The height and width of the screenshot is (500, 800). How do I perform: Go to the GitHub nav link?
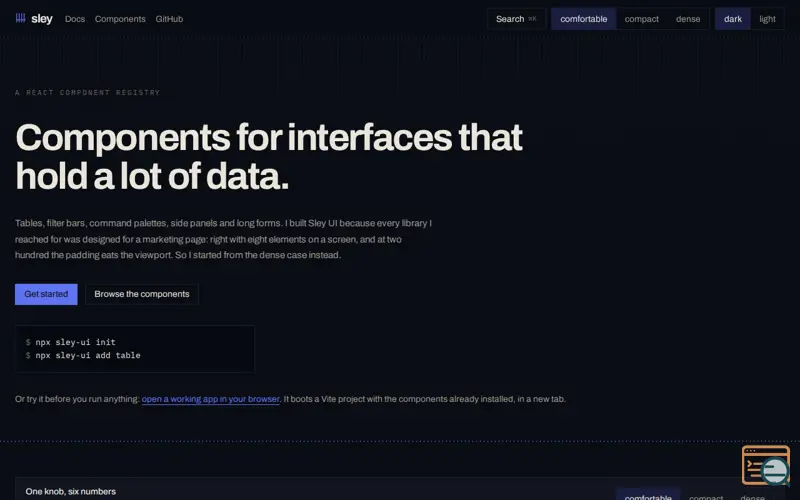coord(169,19)
